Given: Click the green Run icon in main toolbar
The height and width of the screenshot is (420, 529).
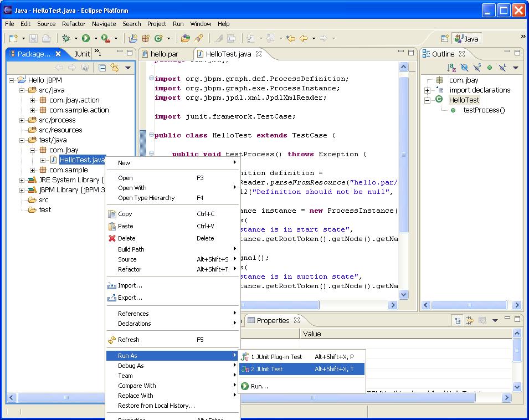Looking at the screenshot, I should [x=86, y=38].
